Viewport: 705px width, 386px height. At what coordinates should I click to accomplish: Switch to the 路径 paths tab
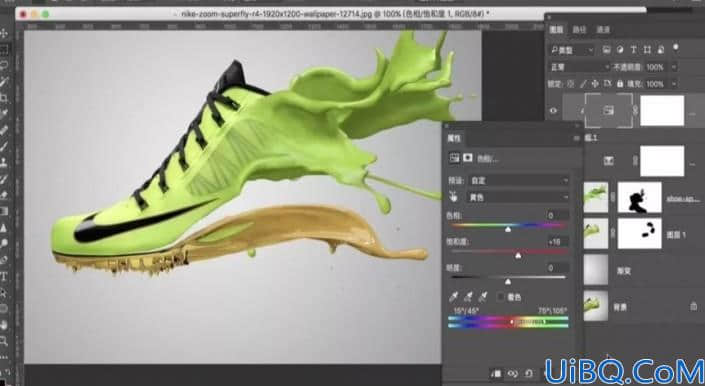coord(579,30)
